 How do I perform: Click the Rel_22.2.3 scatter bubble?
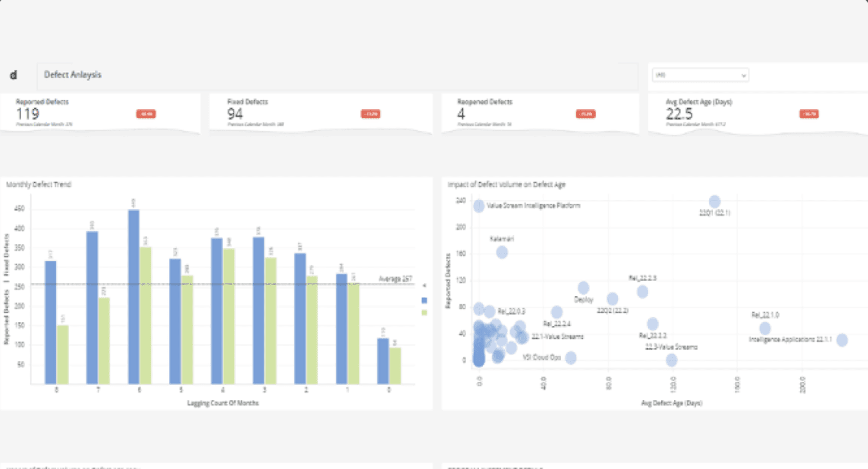click(x=643, y=292)
